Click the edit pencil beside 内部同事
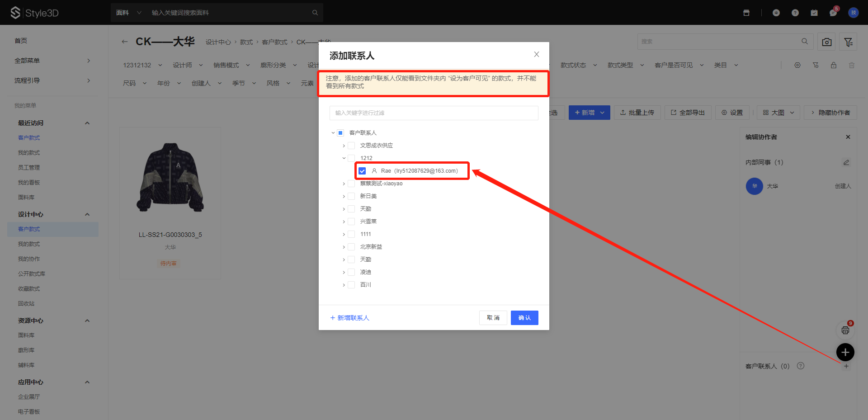The image size is (868, 420). [846, 162]
